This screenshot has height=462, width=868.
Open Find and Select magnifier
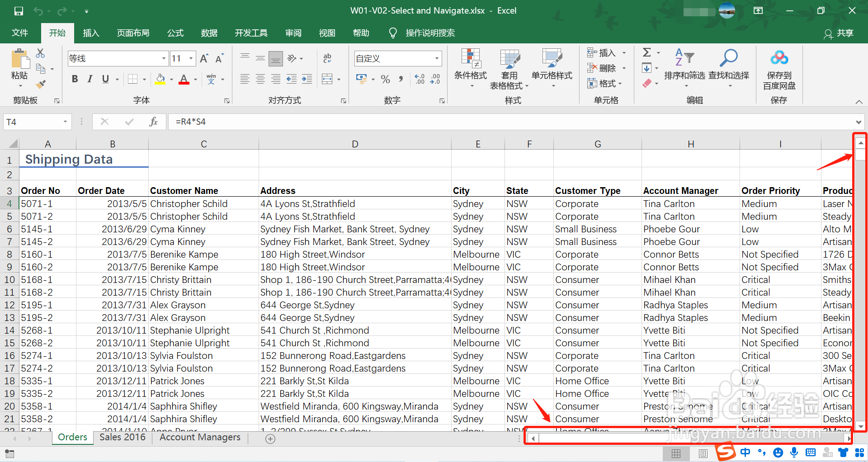coord(729,68)
